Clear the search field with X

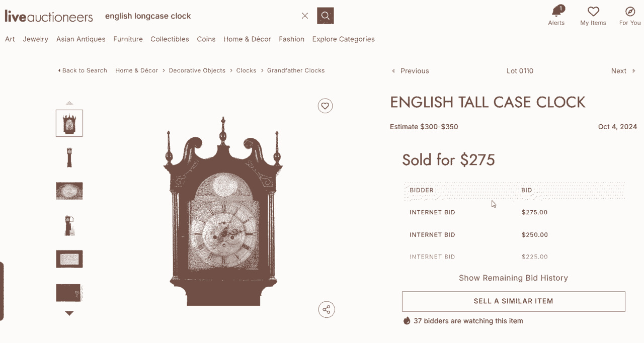pos(305,16)
